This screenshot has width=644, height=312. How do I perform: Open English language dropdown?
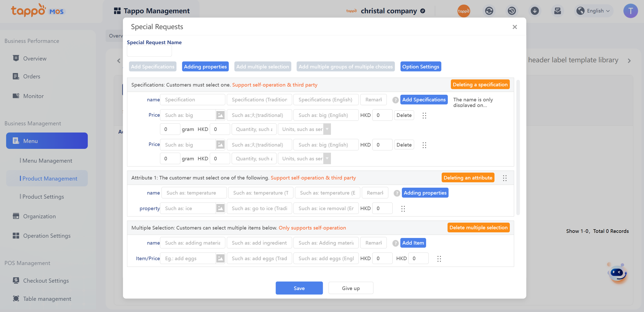tap(594, 11)
